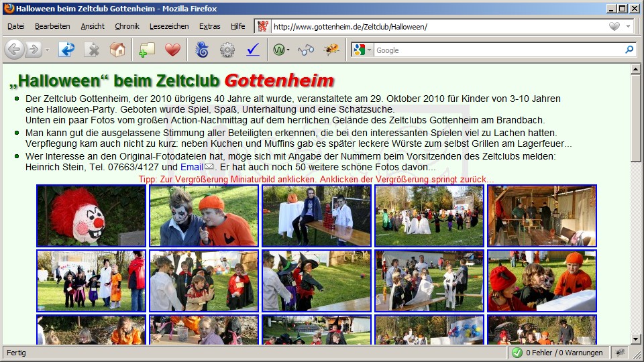Image resolution: width=644 pixels, height=362 pixels.
Task: Click the Home icon in toolbar
Action: click(117, 50)
